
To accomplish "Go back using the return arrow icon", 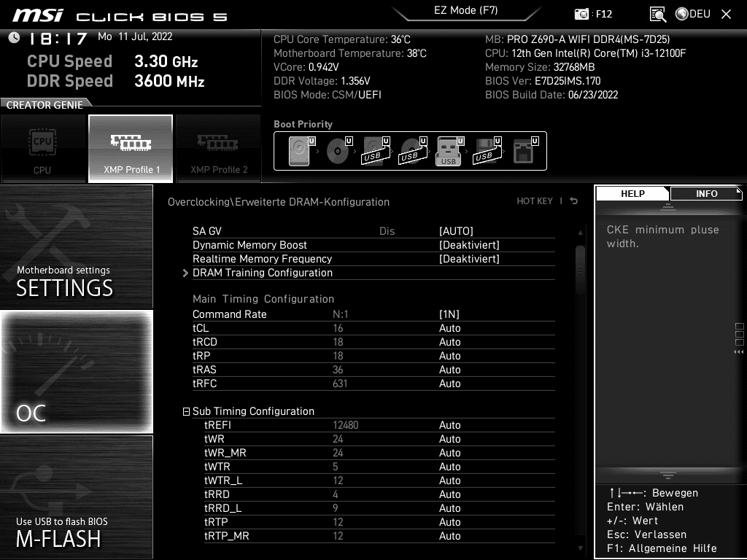I will tap(573, 201).
